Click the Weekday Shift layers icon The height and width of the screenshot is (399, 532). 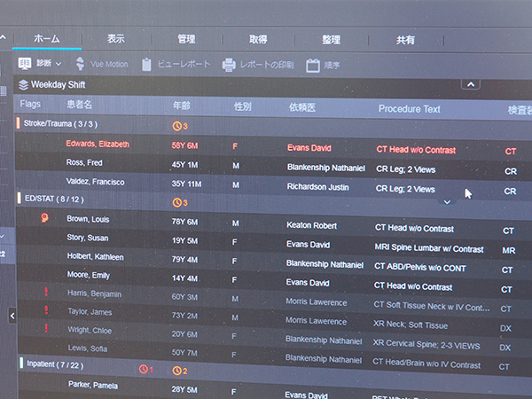coord(22,86)
